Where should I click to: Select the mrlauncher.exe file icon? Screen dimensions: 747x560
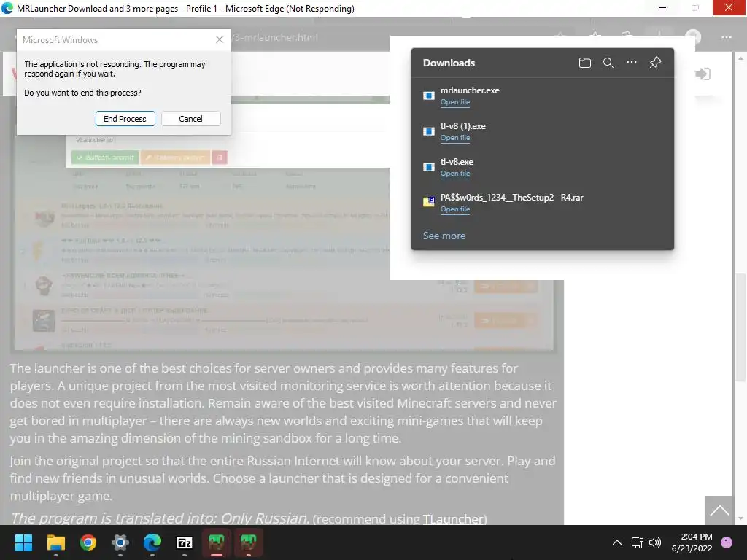pos(429,96)
